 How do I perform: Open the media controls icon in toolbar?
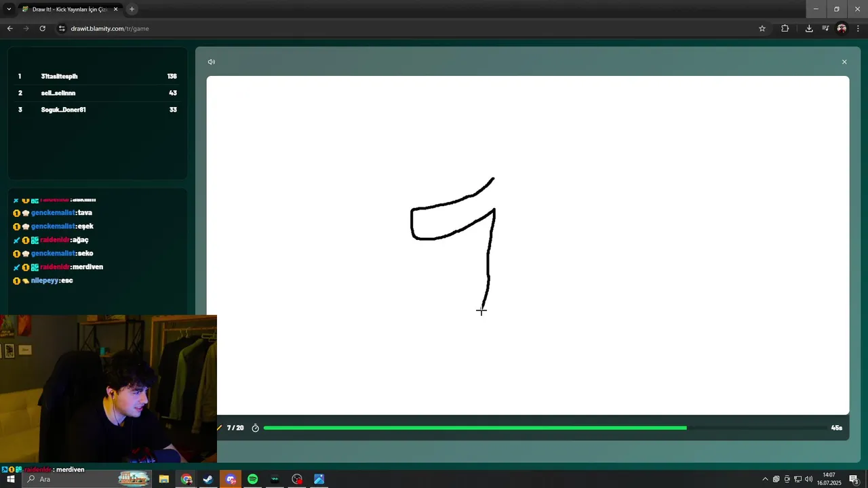(825, 28)
